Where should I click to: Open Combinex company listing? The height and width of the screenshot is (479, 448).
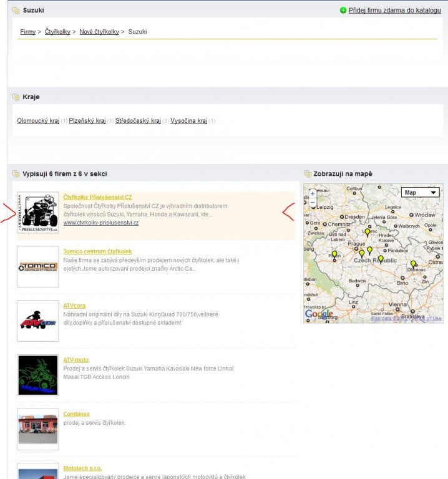click(x=76, y=414)
